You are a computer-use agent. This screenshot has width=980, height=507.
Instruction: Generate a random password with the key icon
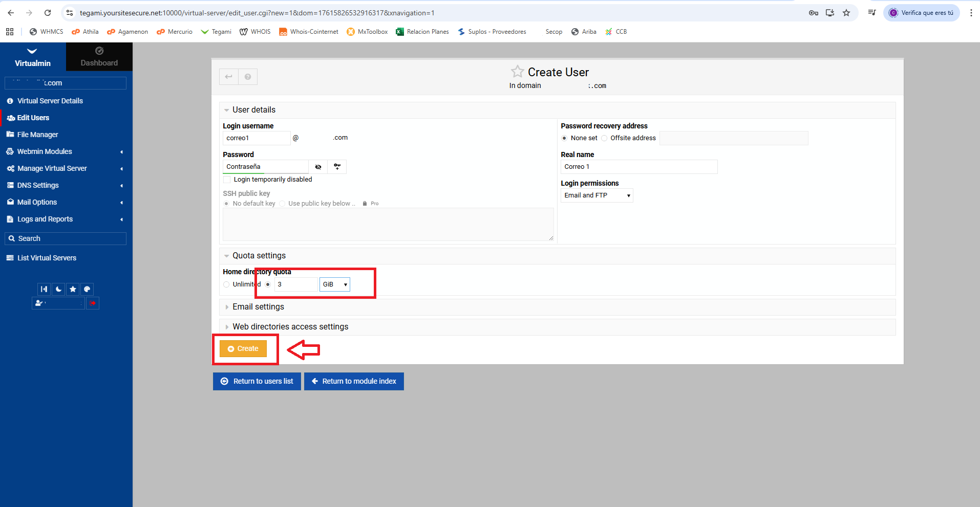click(337, 167)
